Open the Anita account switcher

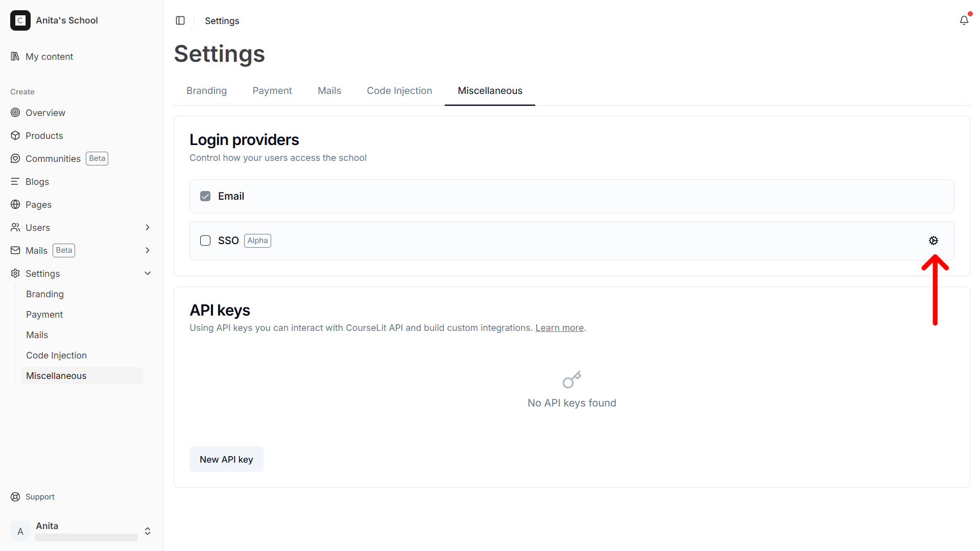(x=148, y=531)
